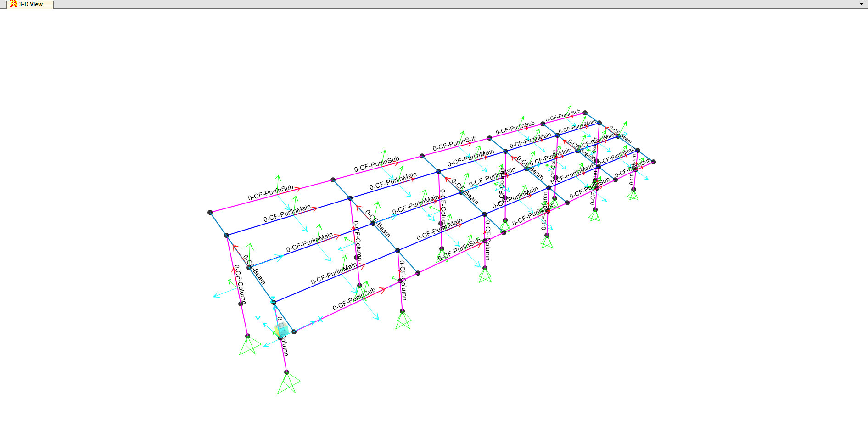Image resolution: width=868 pixels, height=422 pixels.
Task: Select the far-right end joint of the roof
Action: pos(653,162)
